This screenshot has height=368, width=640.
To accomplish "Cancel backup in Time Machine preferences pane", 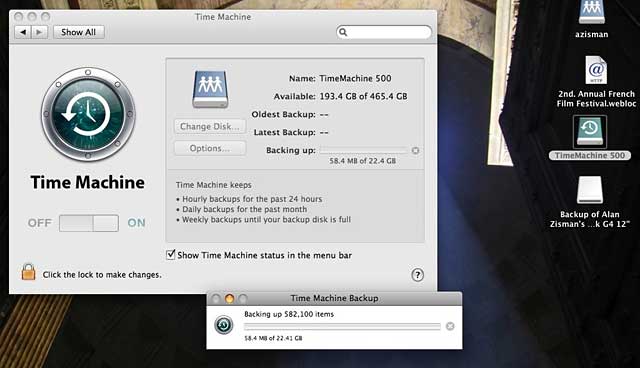I will coord(416,151).
